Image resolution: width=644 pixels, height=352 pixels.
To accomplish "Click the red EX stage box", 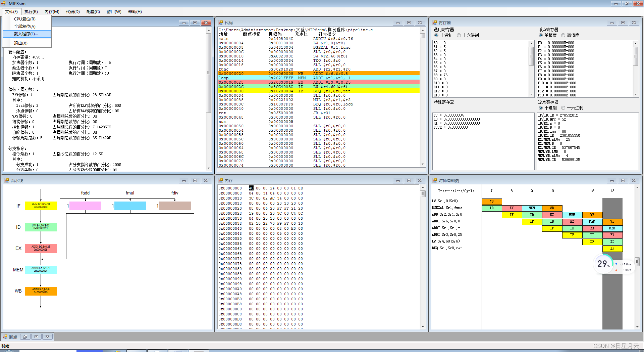I will 41,249.
